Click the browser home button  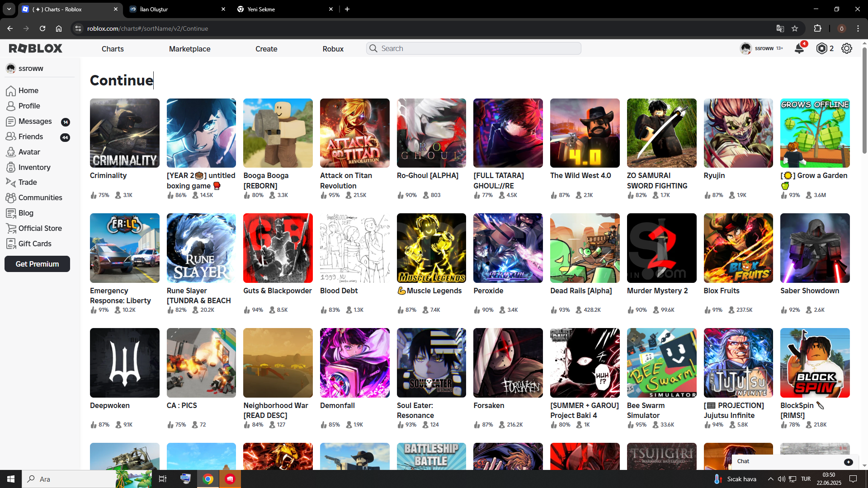tap(59, 28)
